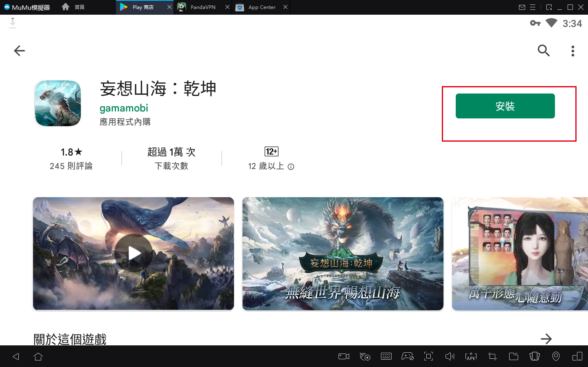
Task: Click the 妄想山海：乾坤 app title
Action: point(158,89)
